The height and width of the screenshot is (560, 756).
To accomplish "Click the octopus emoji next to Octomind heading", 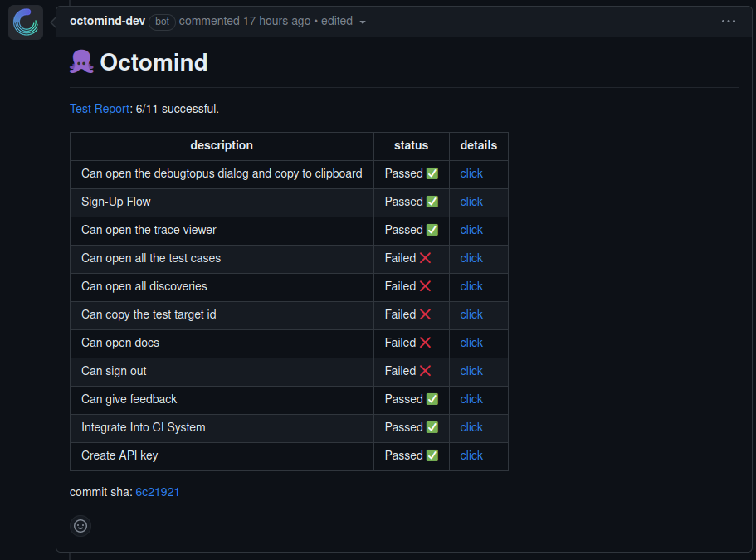I will (x=80, y=61).
